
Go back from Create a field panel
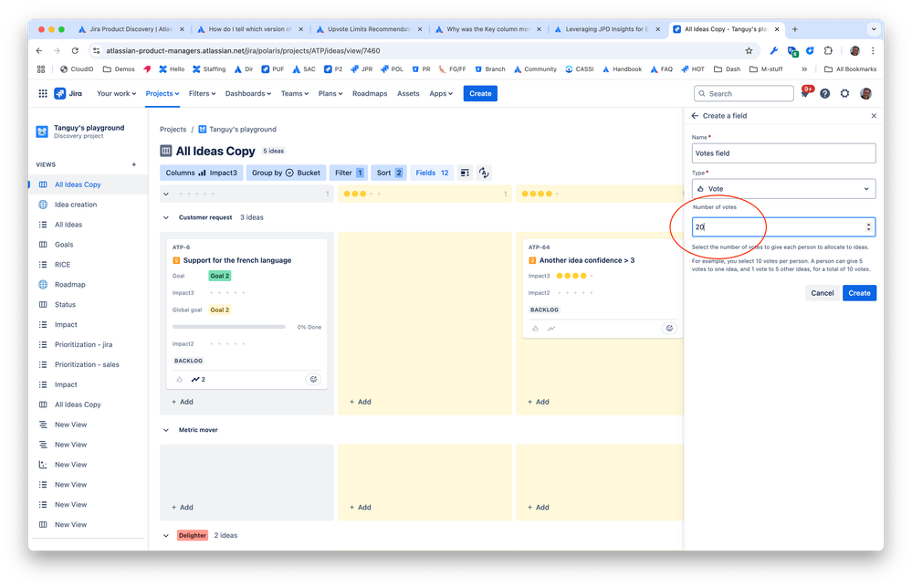pos(695,116)
